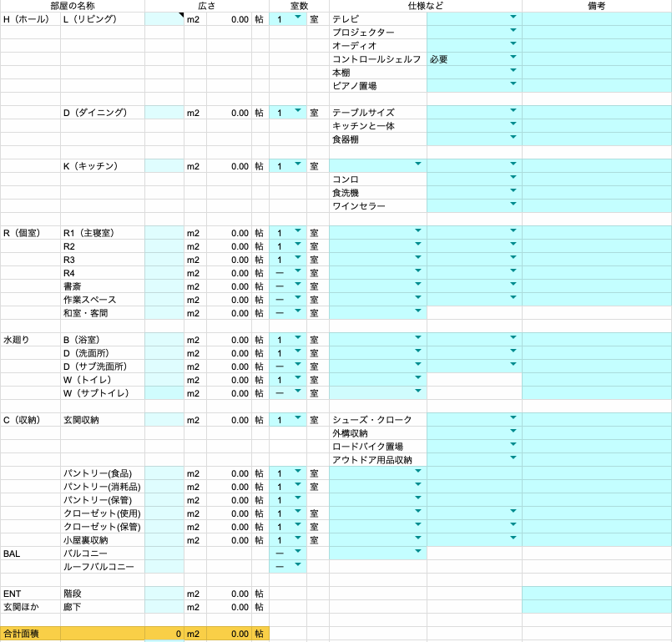Image resolution: width=672 pixels, height=642 pixels.
Task: Open room count dropdown for R1（主寝室）
Action: 297,233
